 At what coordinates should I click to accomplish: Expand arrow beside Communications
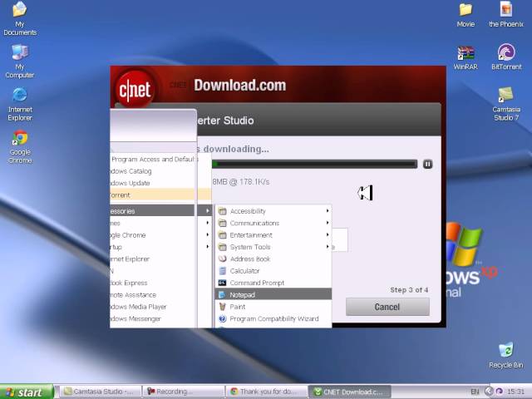pos(328,223)
